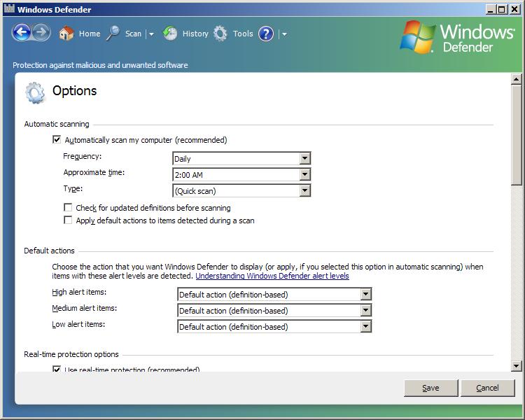Open the Medium alert items action dropdown
525x420 pixels.
(274, 311)
